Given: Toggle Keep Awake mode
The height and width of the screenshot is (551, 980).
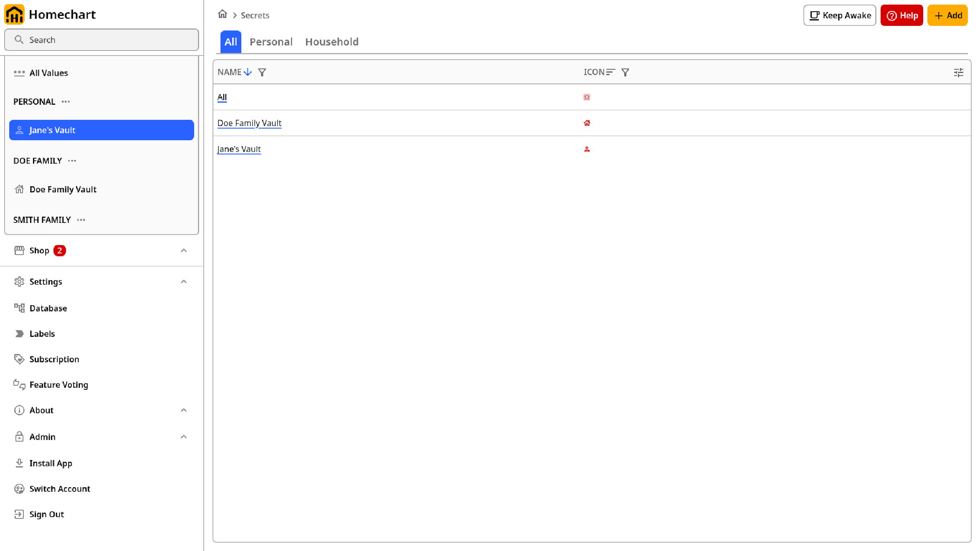Looking at the screenshot, I should tap(840, 15).
